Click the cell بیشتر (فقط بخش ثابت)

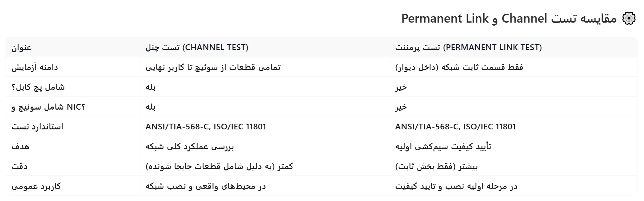click(x=436, y=166)
